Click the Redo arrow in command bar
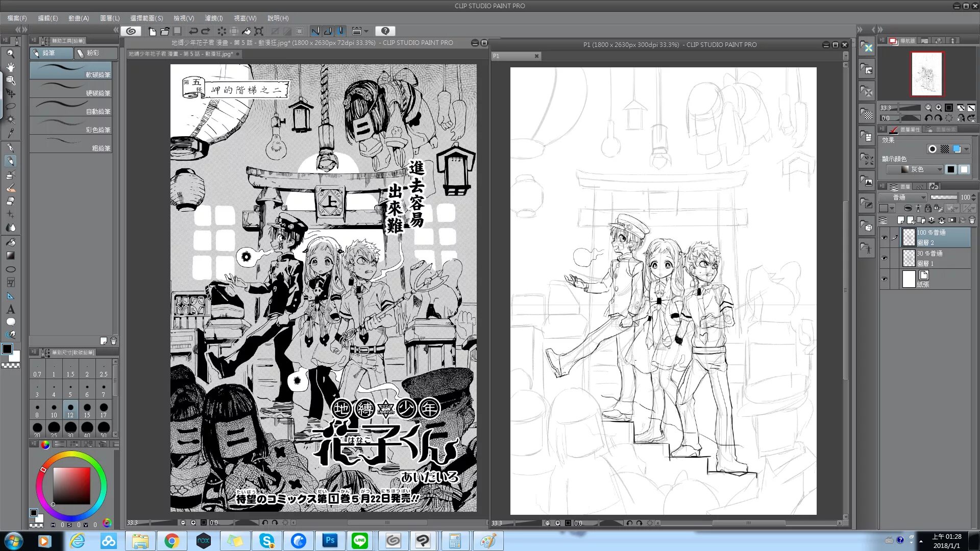 coord(205,31)
